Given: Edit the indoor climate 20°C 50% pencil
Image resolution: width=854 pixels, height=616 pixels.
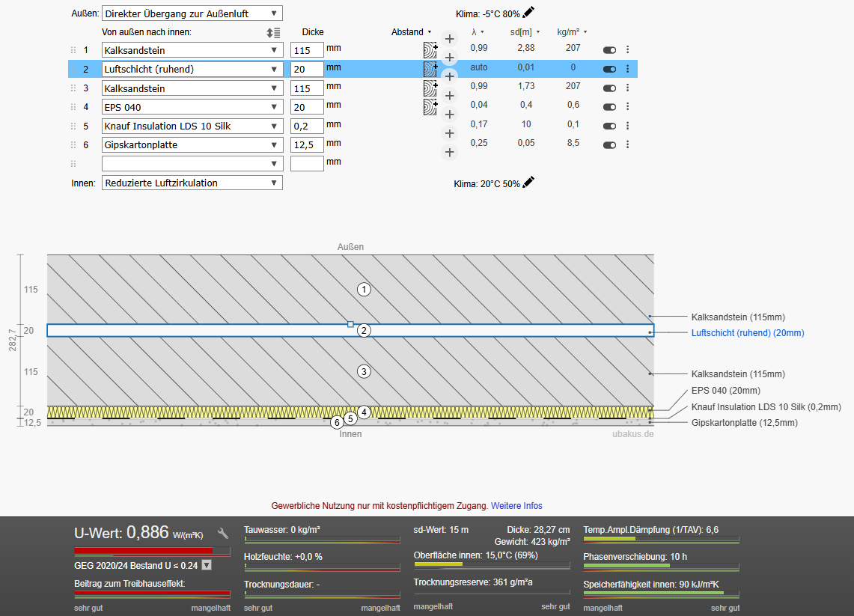Looking at the screenshot, I should [528, 183].
